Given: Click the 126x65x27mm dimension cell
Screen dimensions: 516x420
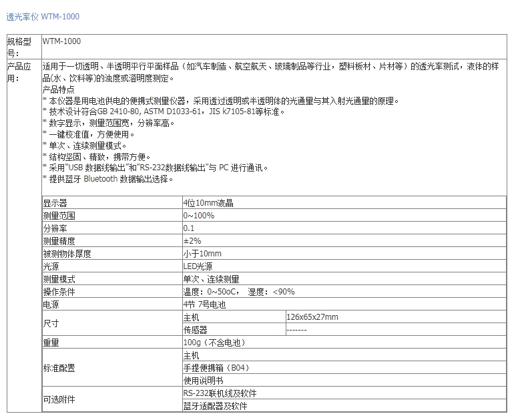Looking at the screenshot, I should pos(312,317).
